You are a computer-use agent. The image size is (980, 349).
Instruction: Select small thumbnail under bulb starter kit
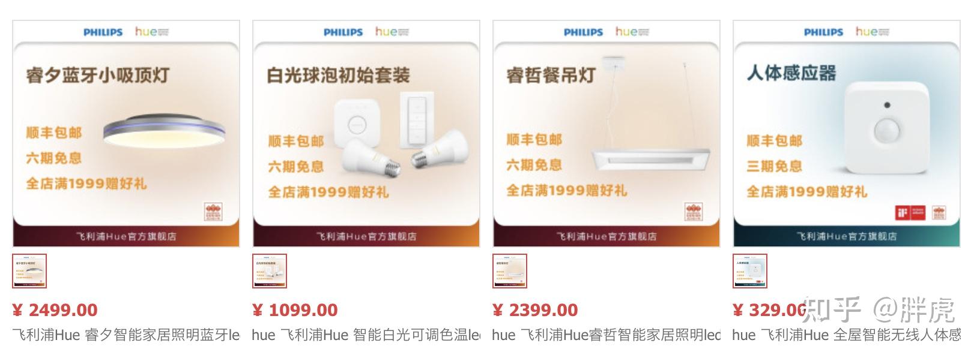[270, 271]
